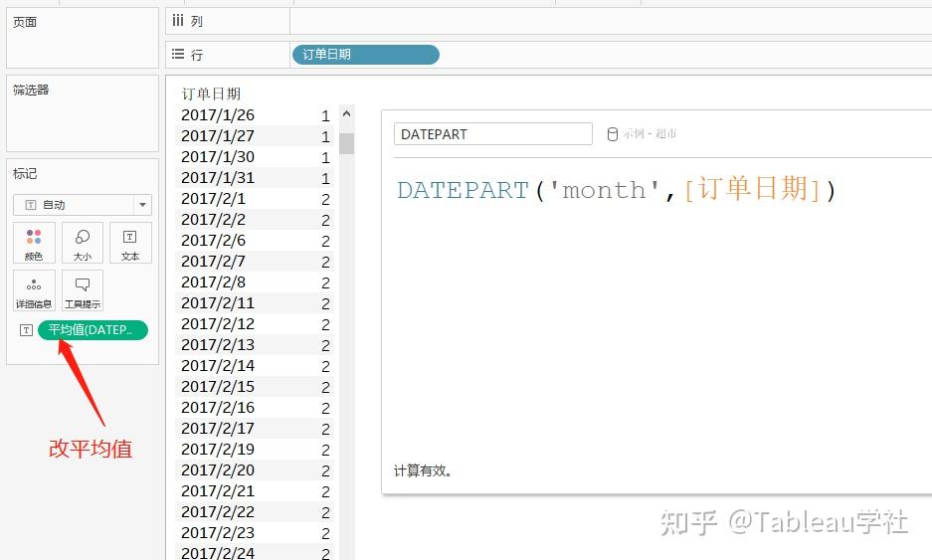Viewport: 932px width, 560px height.
Task: Select the row 2017/2/7
Action: click(x=255, y=261)
